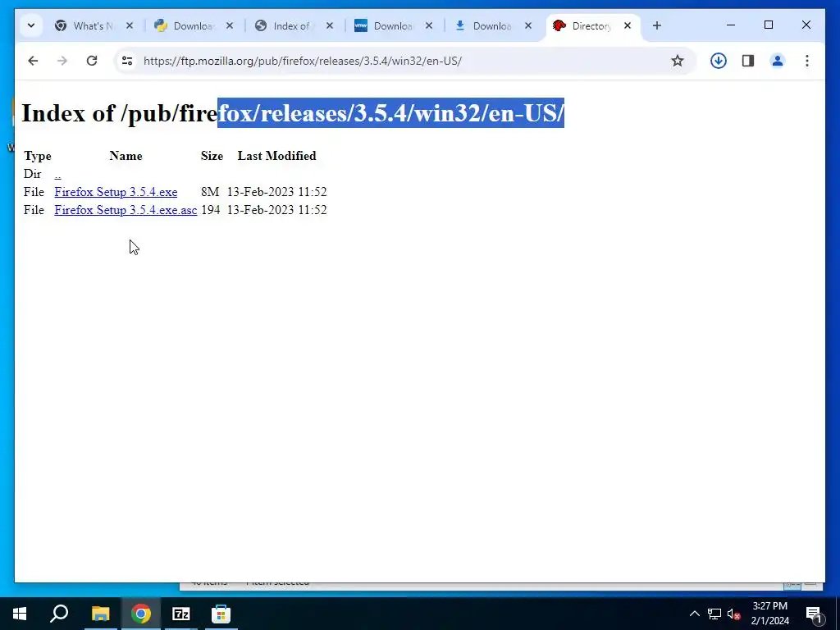840x630 pixels.
Task: Close the Python Download tab
Action: (x=230, y=25)
